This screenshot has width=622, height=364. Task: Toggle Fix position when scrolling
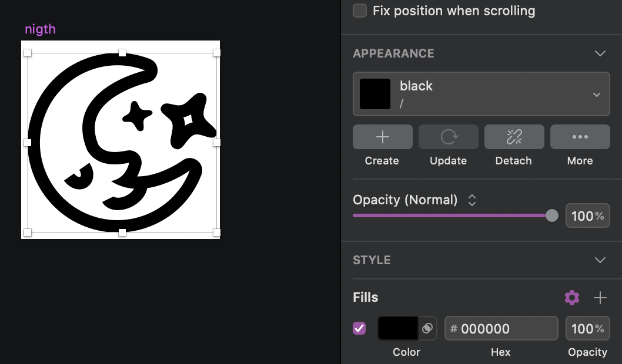[359, 10]
